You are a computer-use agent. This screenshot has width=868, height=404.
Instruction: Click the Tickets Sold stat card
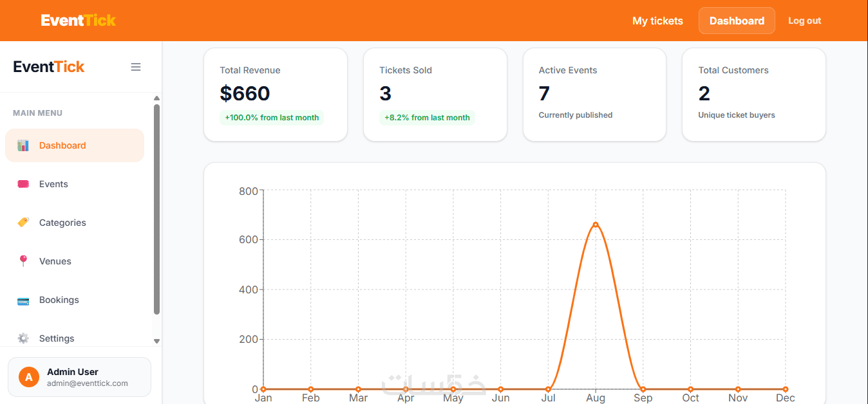tap(435, 95)
